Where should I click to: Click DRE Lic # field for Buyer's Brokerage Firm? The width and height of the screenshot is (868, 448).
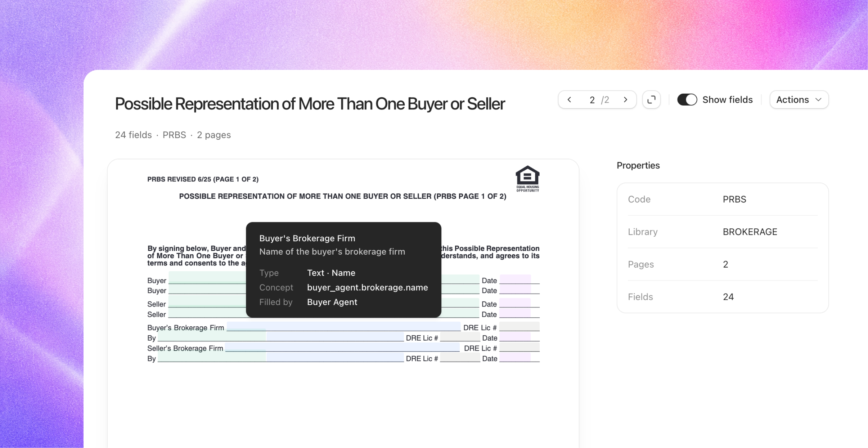click(x=519, y=327)
